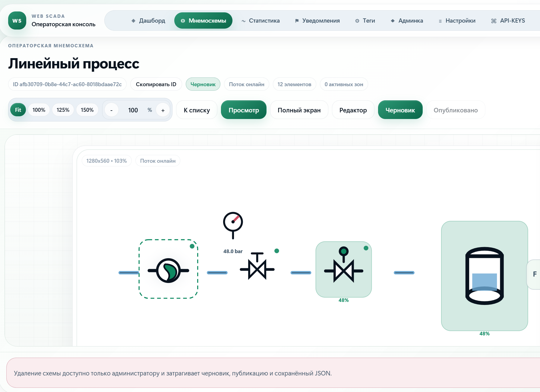This screenshot has width=540, height=392.
Task: Click the 1280x560 • 103% canvas label
Action: 106,161
